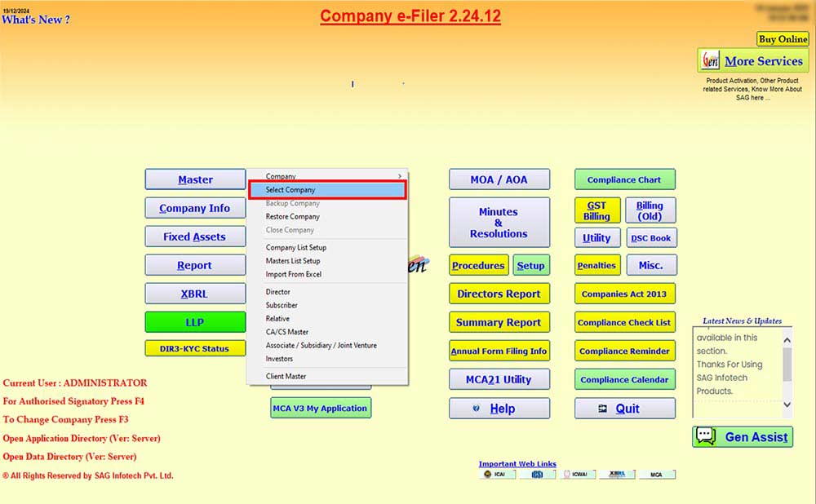
Task: Click the Help question mark icon
Action: [476, 409]
